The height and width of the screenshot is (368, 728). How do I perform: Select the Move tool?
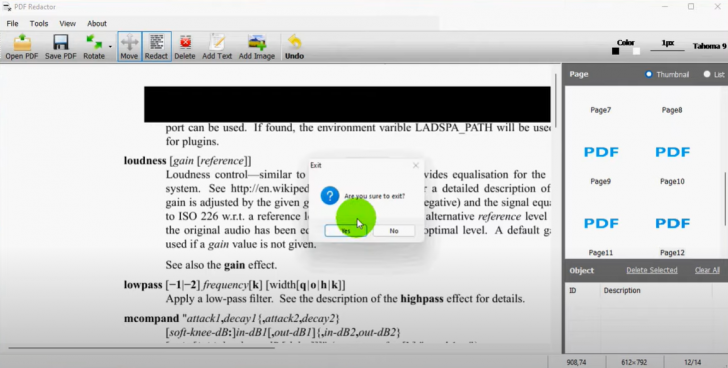(129, 46)
